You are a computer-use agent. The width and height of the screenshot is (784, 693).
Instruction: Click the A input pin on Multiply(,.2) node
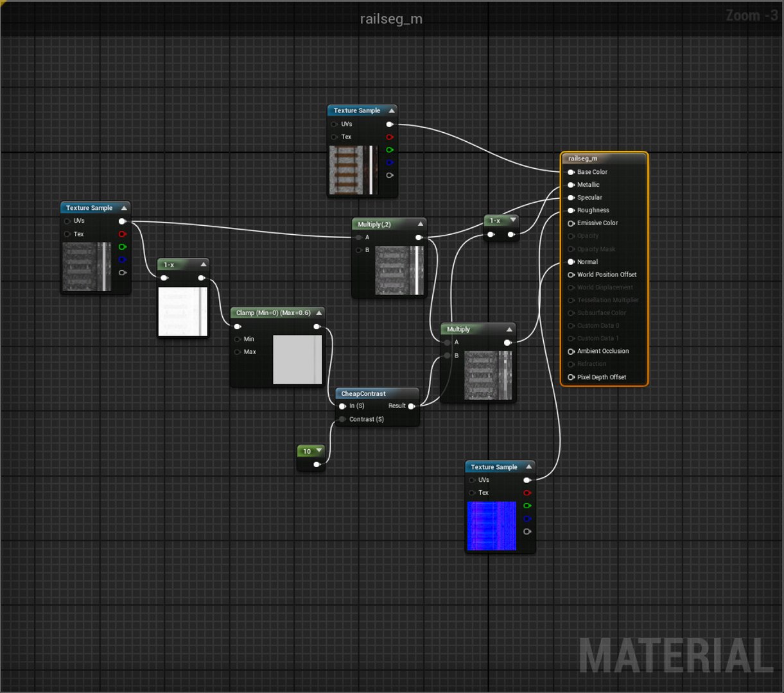pyautogui.click(x=359, y=237)
